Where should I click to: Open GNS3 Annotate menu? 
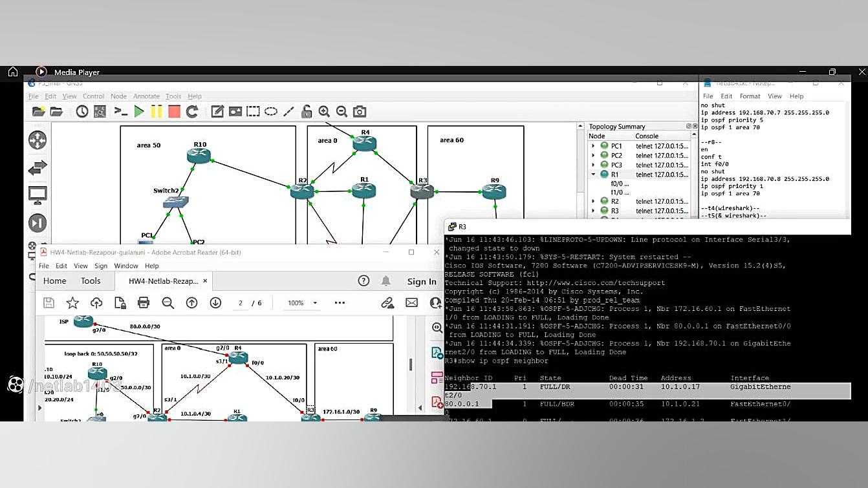coord(146,96)
